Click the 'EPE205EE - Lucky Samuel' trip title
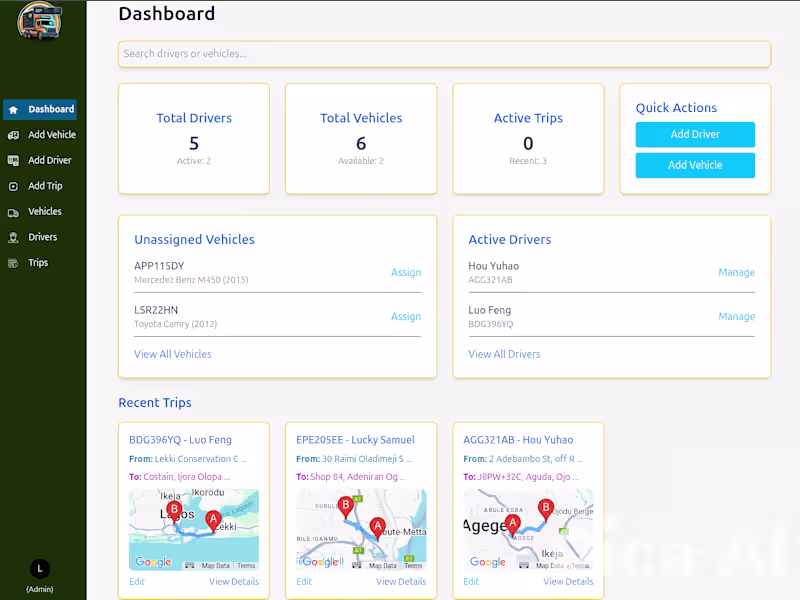 (x=355, y=440)
